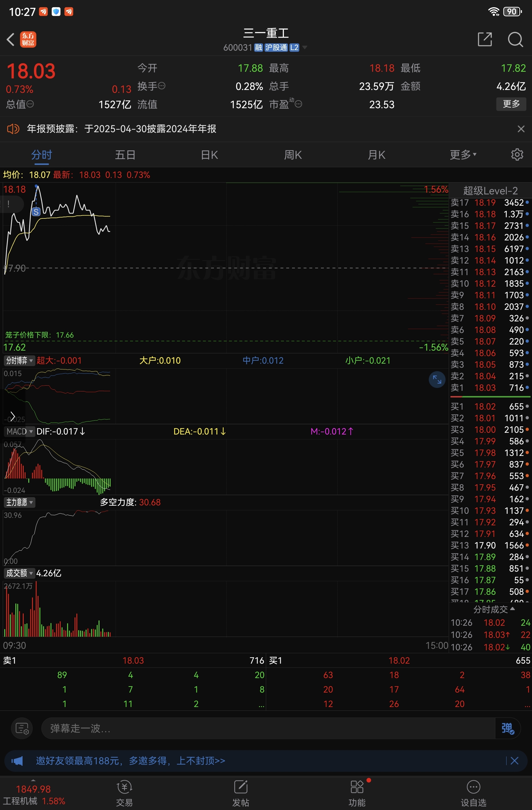Open chart settings gear icon

tap(517, 154)
